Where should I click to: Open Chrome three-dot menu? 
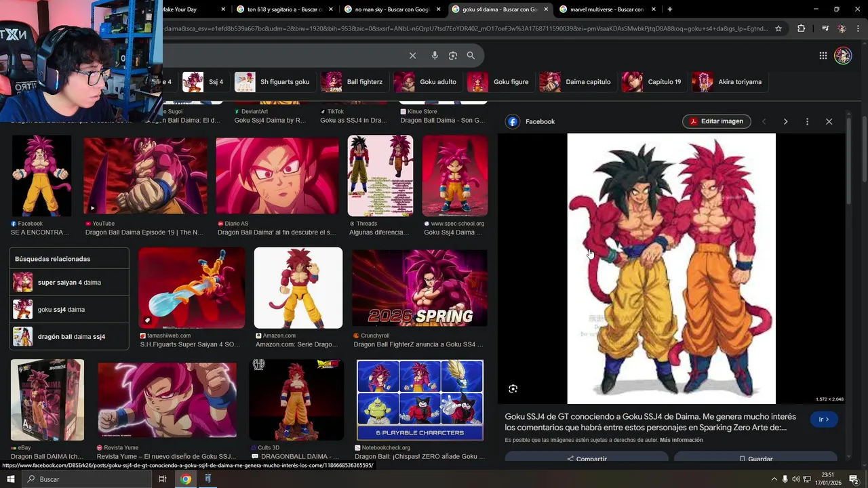[858, 28]
